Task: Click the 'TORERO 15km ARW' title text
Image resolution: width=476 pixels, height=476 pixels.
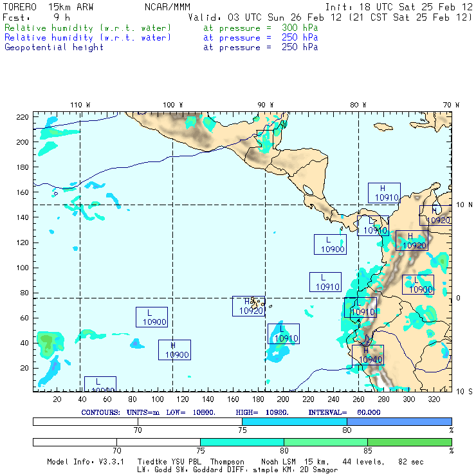Action: pyautogui.click(x=48, y=7)
